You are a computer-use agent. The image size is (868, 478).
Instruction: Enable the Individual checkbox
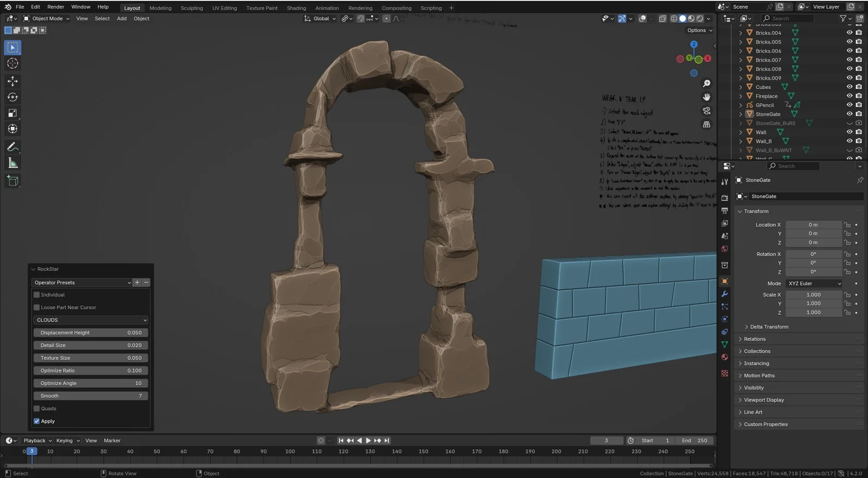point(37,295)
